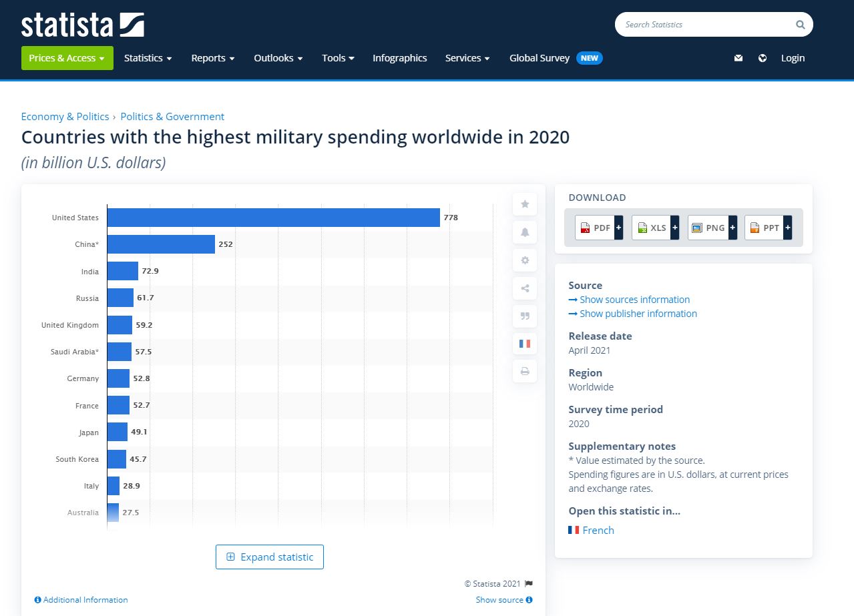Image resolution: width=854 pixels, height=616 pixels.
Task: Open the Prices & Access dropdown
Action: [67, 58]
